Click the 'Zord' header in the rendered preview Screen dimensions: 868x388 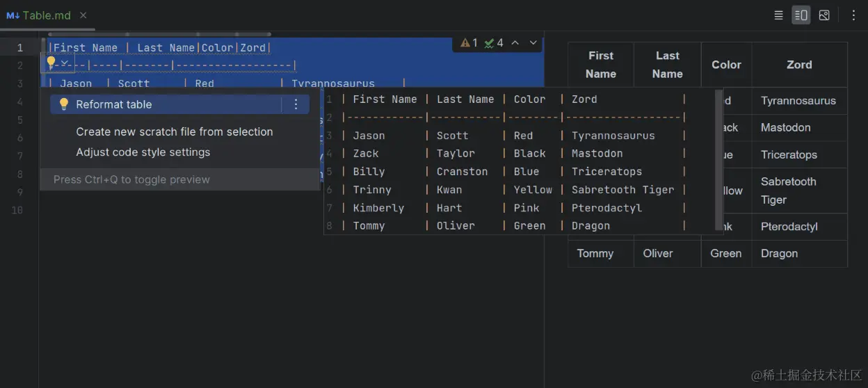pyautogui.click(x=799, y=65)
